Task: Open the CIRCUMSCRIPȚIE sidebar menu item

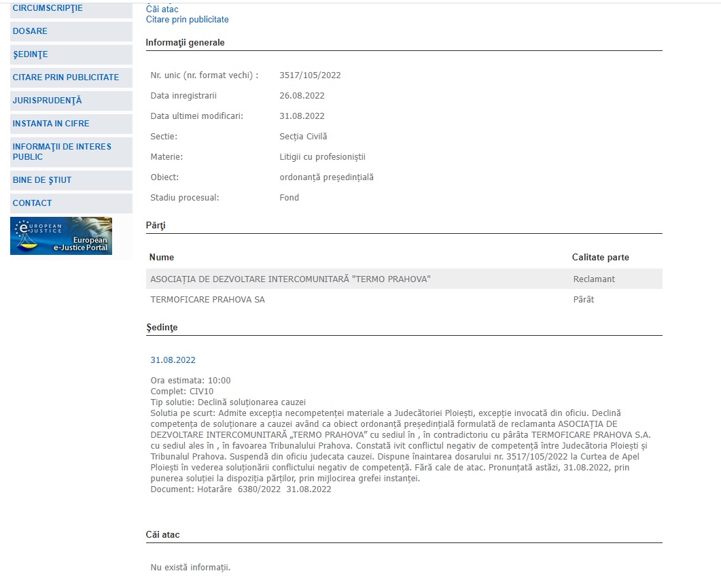Action: (48, 8)
